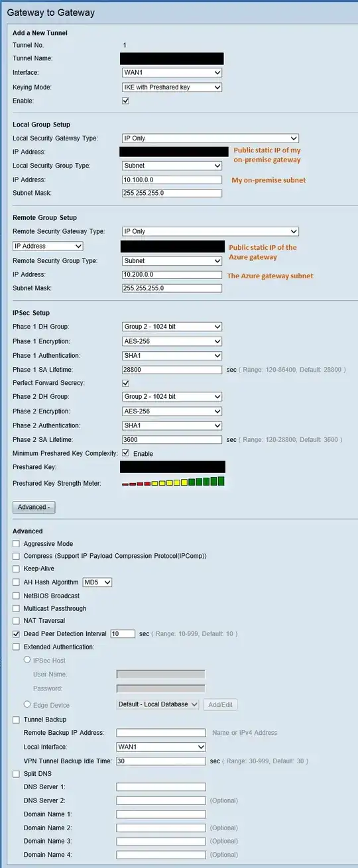This screenshot has width=358, height=868.
Task: Edit local subnet IP 10.100.0.0 field
Action: point(172,180)
